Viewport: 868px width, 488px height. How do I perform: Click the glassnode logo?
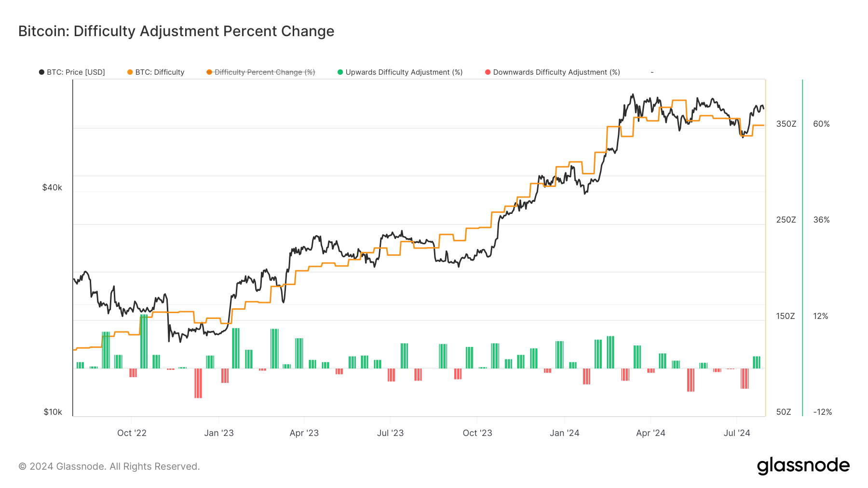click(x=803, y=466)
